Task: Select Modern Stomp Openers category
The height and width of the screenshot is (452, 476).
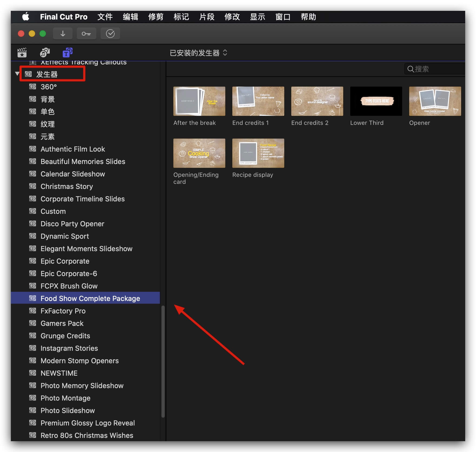Action: tap(85, 361)
